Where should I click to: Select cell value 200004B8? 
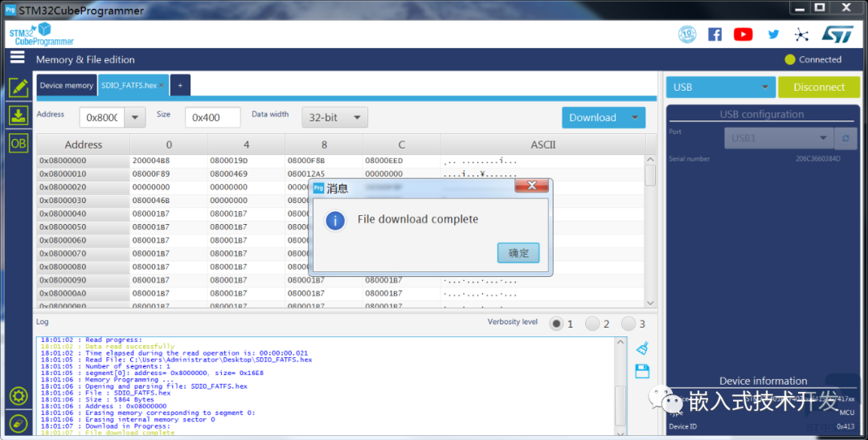[150, 161]
